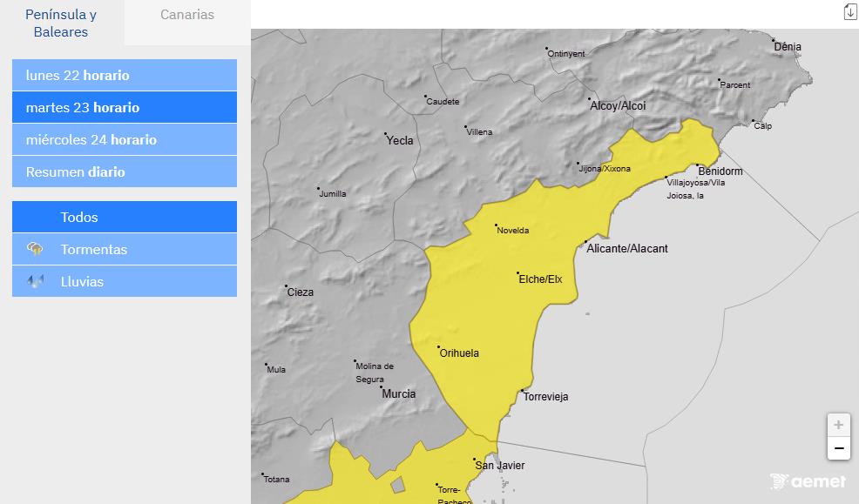Click the AEMET logo on the map
Image resolution: width=859 pixels, height=504 pixels.
[x=808, y=481]
